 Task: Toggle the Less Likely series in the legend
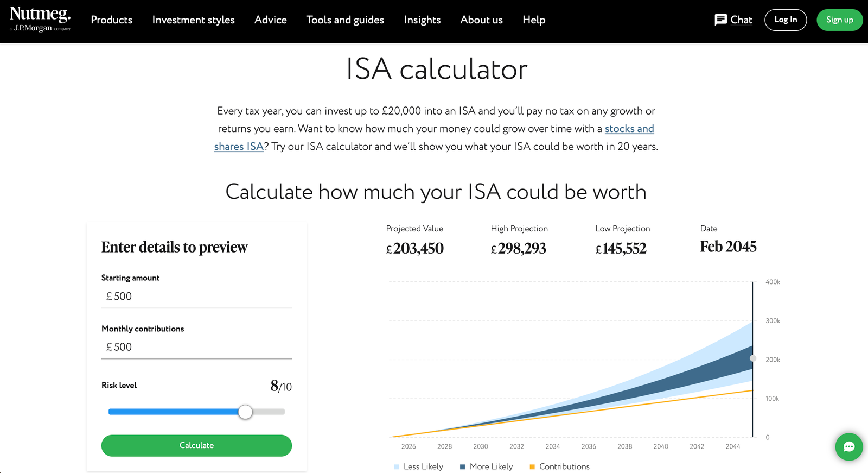click(x=398, y=466)
